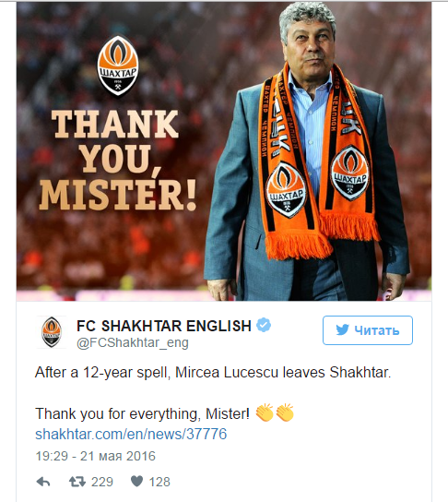The height and width of the screenshot is (502, 448).
Task: Open the Thank You Mister image
Action: (x=224, y=151)
